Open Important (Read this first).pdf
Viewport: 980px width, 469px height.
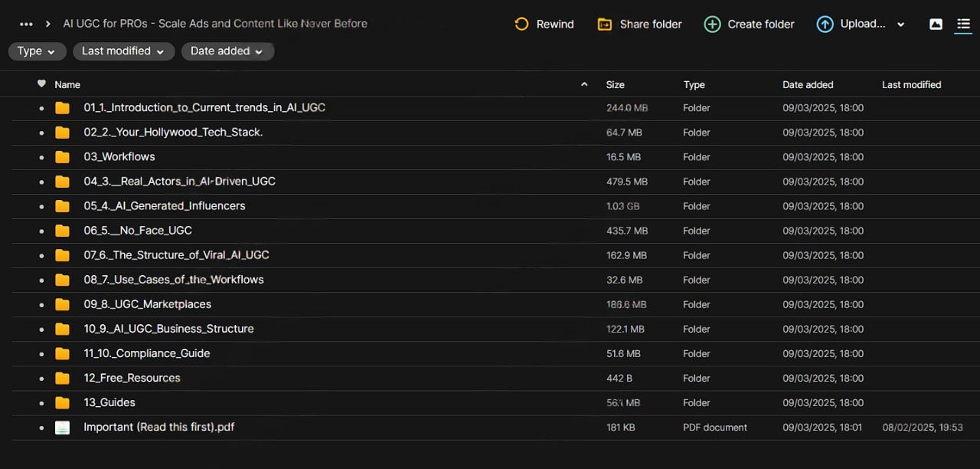[x=158, y=427]
